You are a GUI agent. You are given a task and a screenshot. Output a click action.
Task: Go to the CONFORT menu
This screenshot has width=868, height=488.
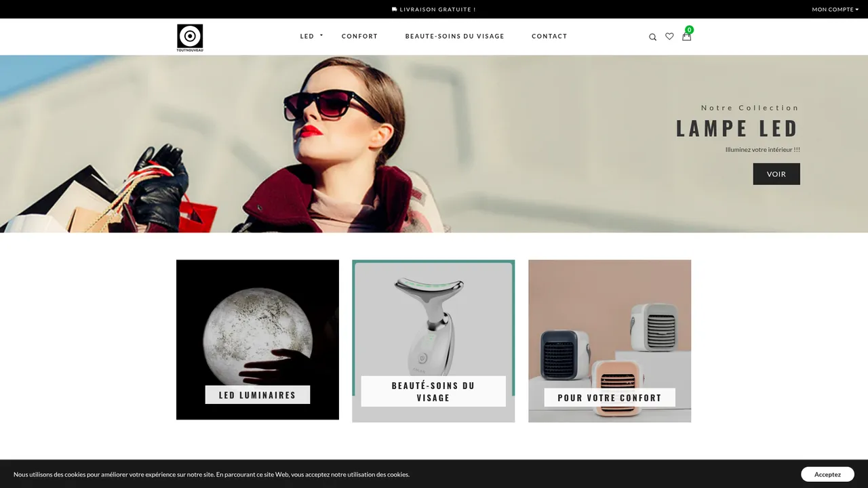tap(359, 37)
